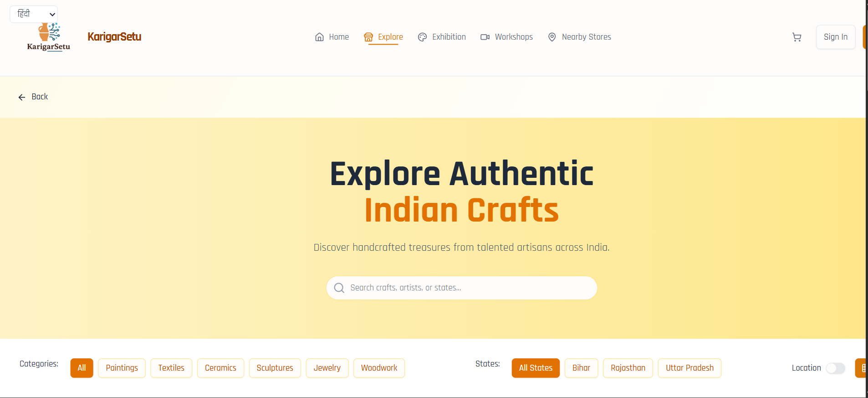
Task: Click the Sign In button
Action: (836, 37)
